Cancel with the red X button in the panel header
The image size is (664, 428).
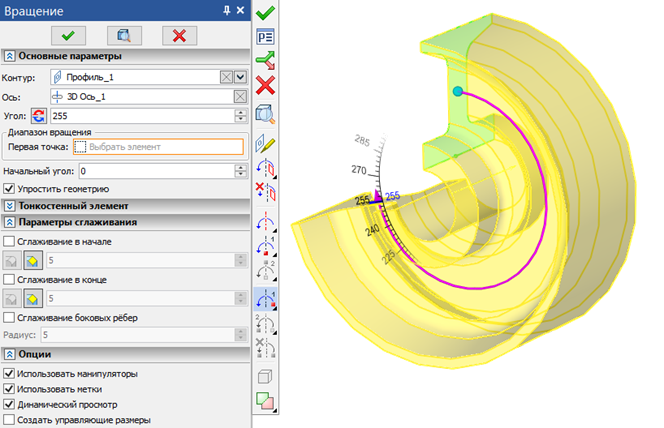click(179, 35)
